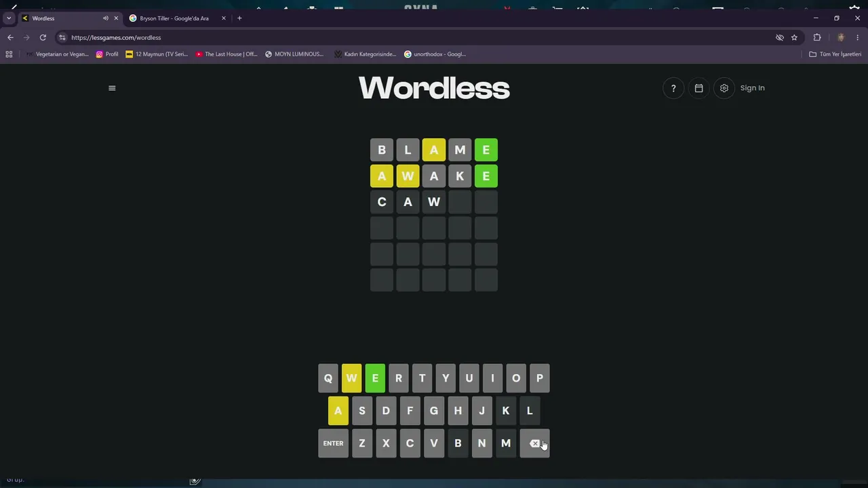Open the calendar archive icon

[x=698, y=88]
